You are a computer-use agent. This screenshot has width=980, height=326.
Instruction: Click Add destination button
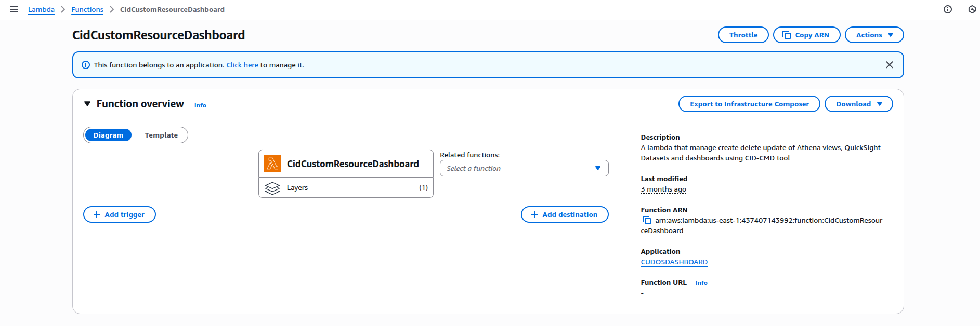[565, 214]
